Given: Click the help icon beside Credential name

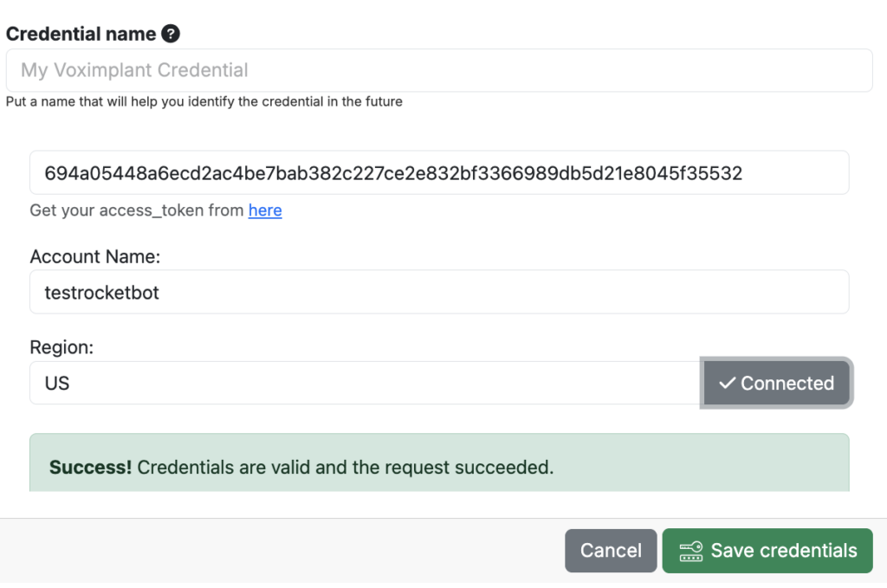Looking at the screenshot, I should coord(172,35).
